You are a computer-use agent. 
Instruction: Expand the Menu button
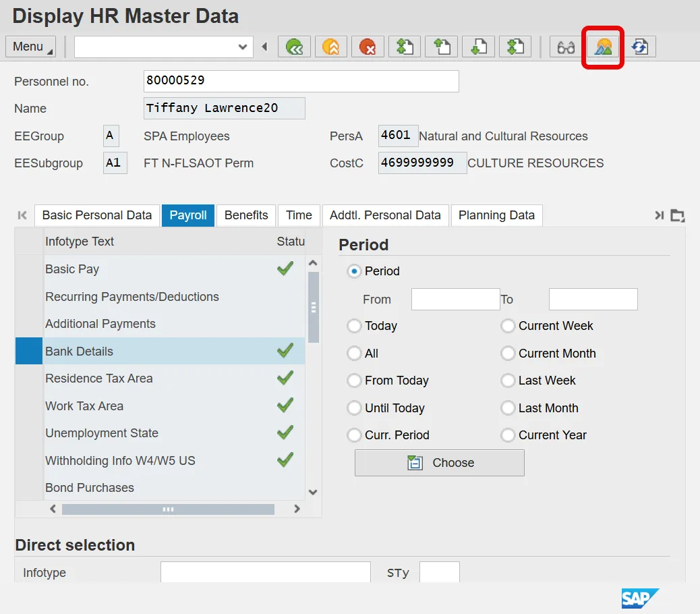coord(31,47)
